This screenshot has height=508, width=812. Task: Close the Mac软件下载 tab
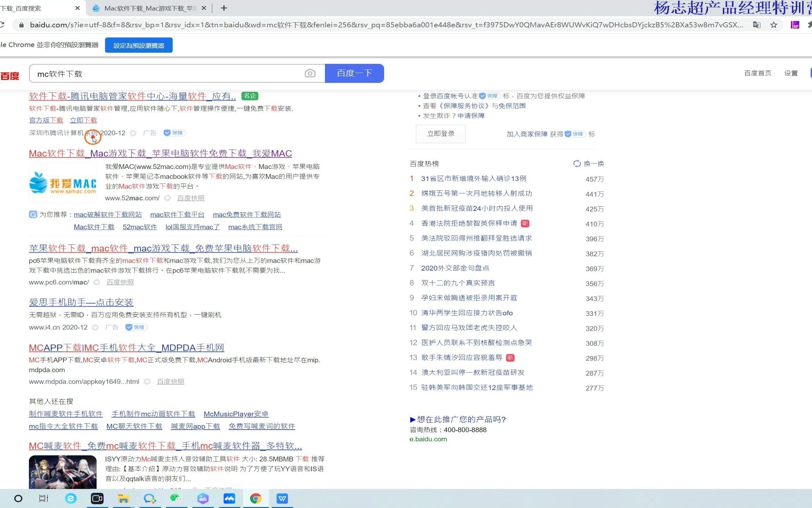204,8
